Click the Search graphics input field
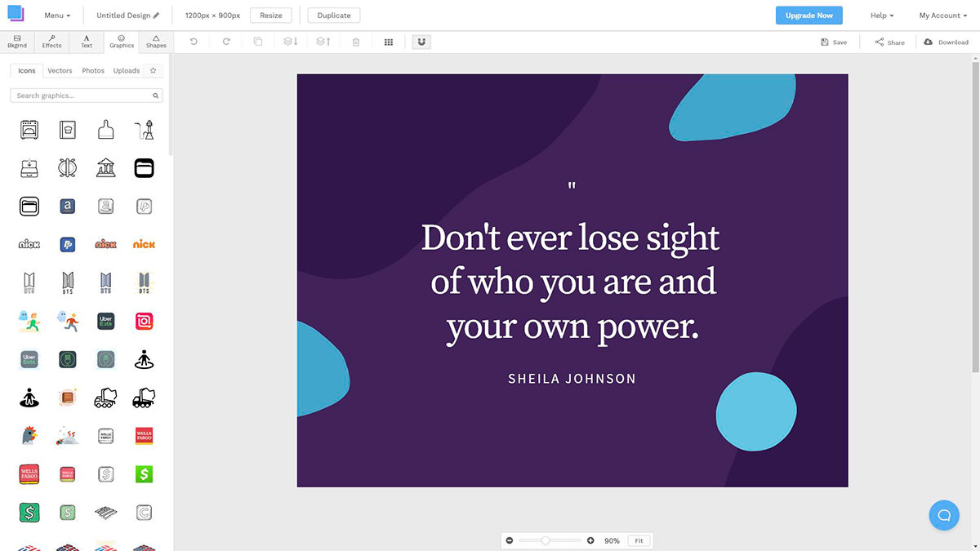Screen dimensions: 980x551 82,96
